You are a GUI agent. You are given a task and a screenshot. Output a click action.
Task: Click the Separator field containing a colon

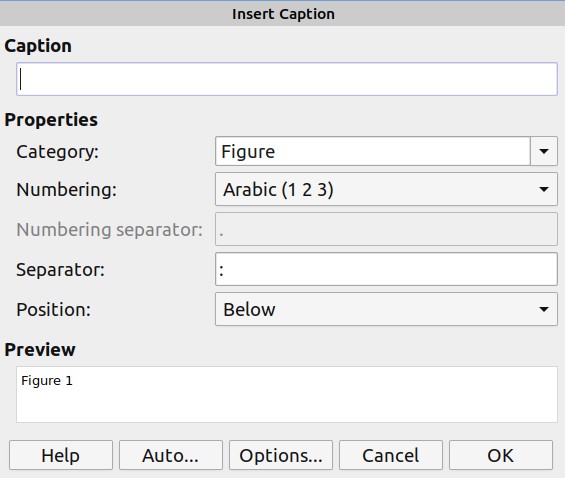[x=386, y=269]
